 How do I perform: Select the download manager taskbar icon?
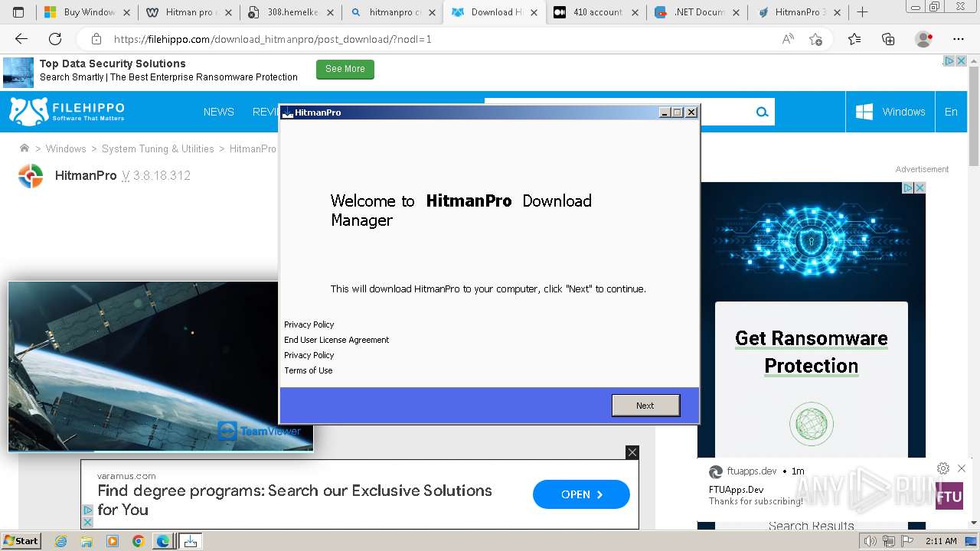(x=191, y=541)
